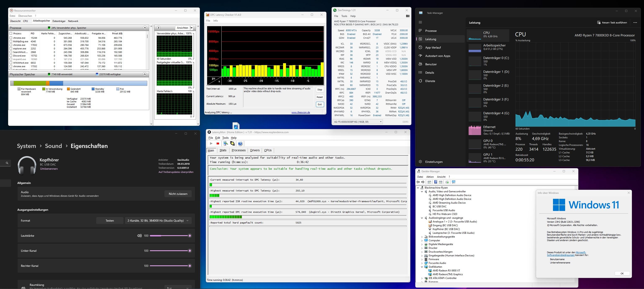644x289 pixels.
Task: Click Geräte-Manager scan hardware monitor icon
Action: 454,182
